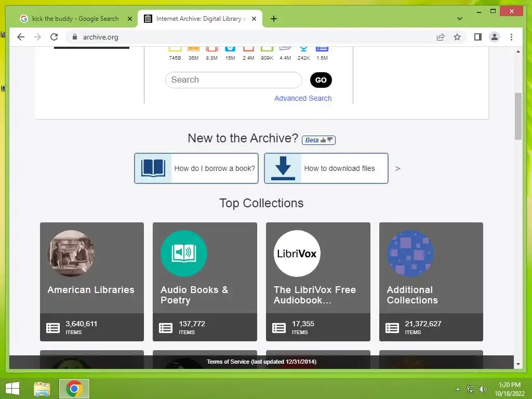Click the 15M media count
532x399 pixels.
pyautogui.click(x=230, y=58)
